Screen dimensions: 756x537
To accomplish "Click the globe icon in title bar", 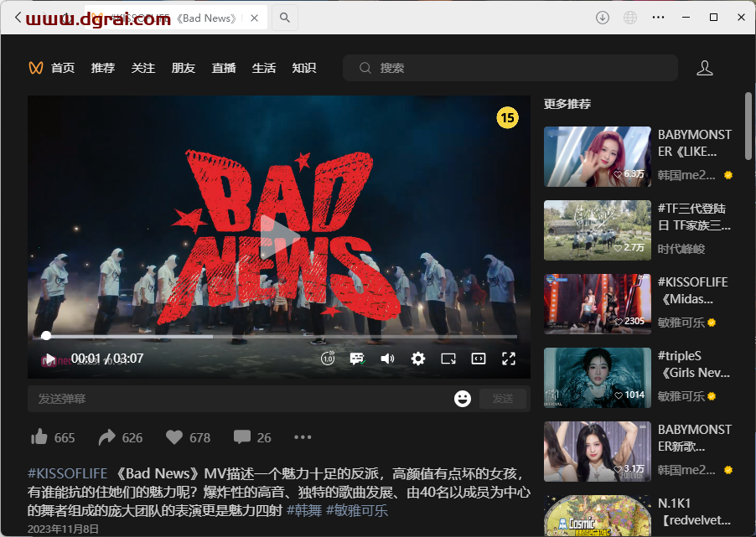I will [x=630, y=18].
